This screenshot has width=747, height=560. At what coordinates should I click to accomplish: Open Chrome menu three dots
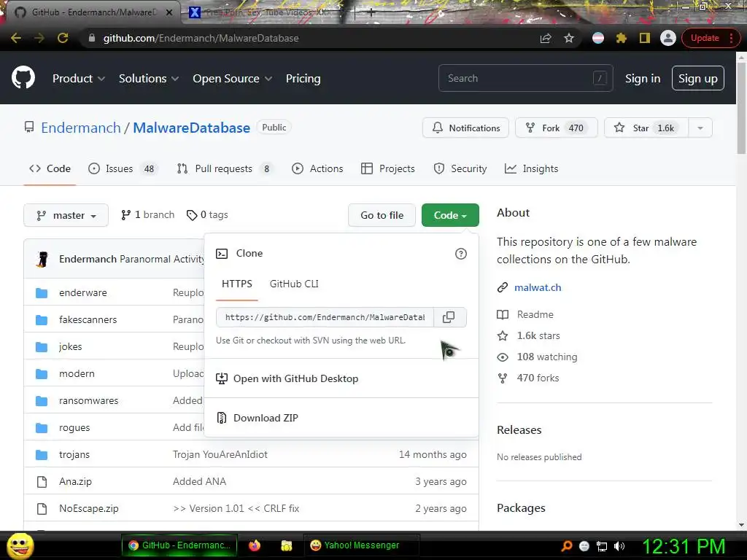coord(731,38)
